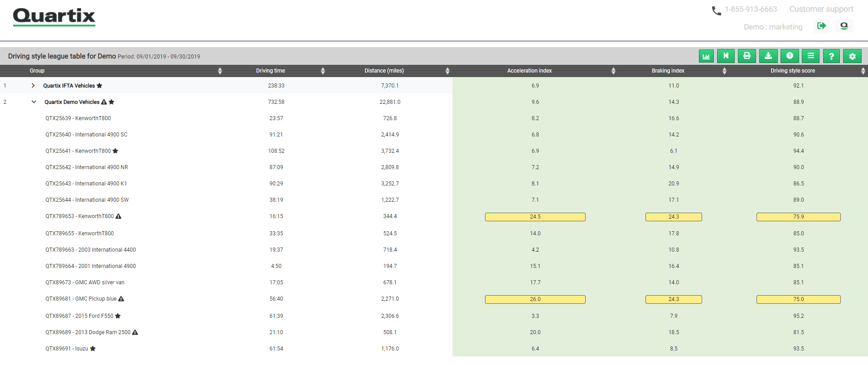Print the league table report
This screenshot has width=868, height=365.
[x=747, y=56]
